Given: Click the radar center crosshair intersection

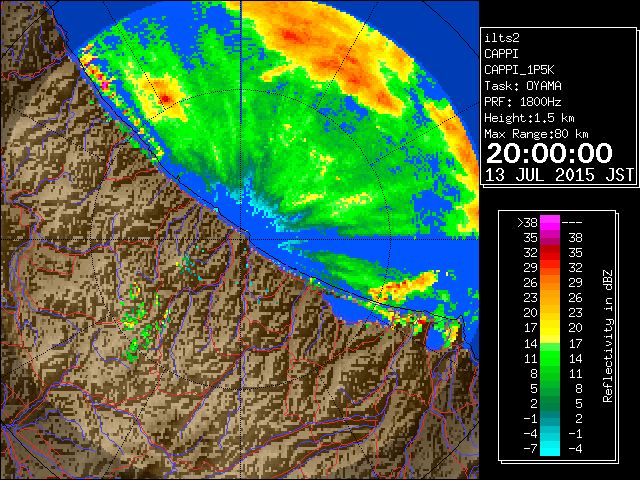Looking at the screenshot, I should pyautogui.click(x=241, y=239).
